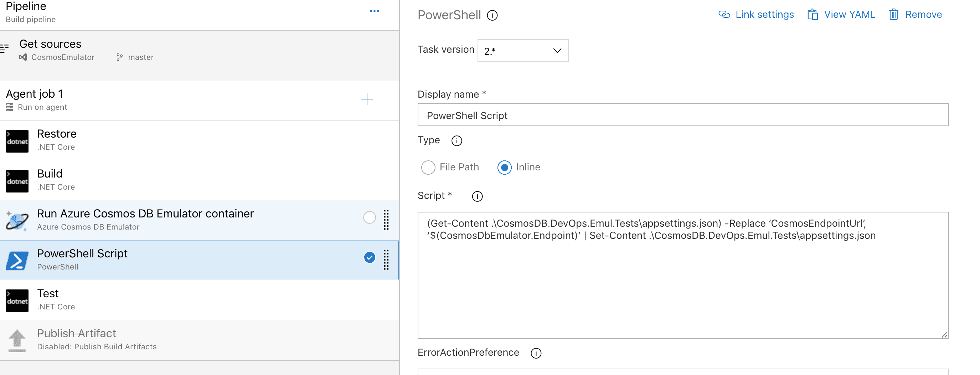Select the Agent job 1 row
Image resolution: width=980 pixels, height=375 pixels.
tap(199, 100)
